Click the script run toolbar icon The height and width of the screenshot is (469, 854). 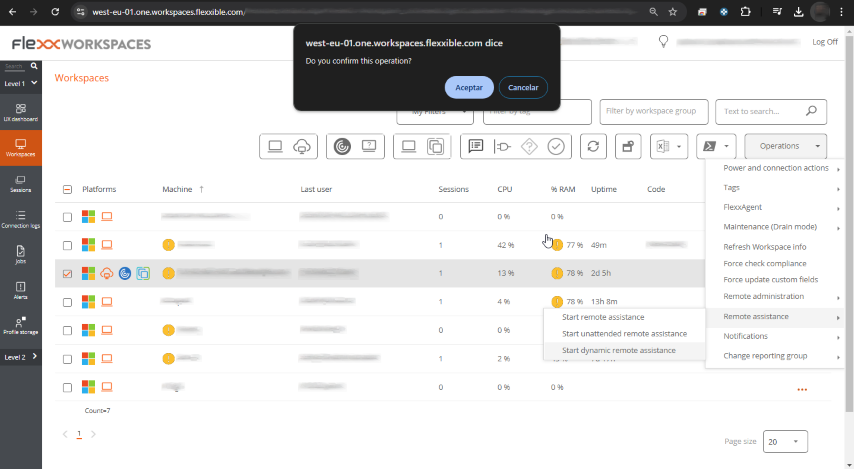coord(709,146)
